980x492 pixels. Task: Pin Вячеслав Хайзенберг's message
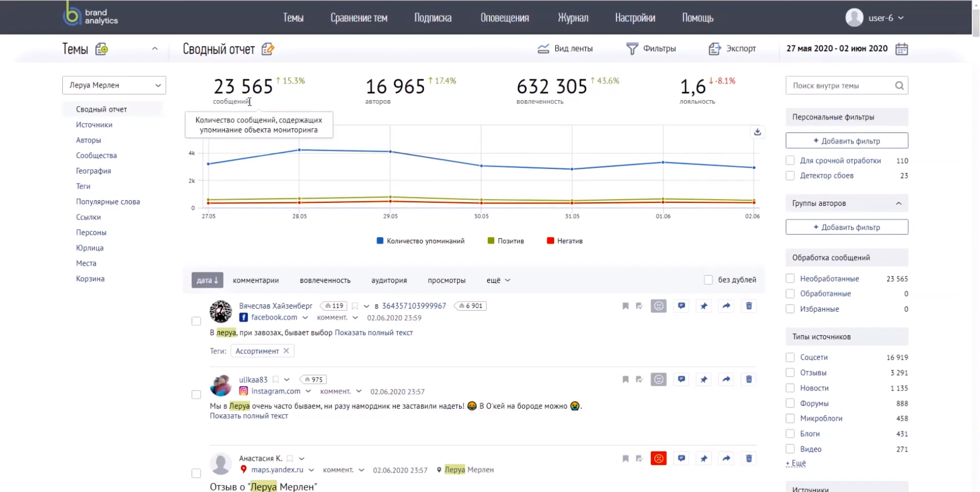click(x=704, y=306)
